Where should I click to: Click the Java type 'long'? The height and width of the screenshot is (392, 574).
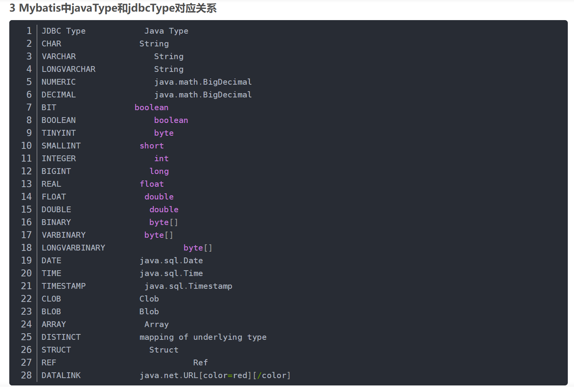159,171
